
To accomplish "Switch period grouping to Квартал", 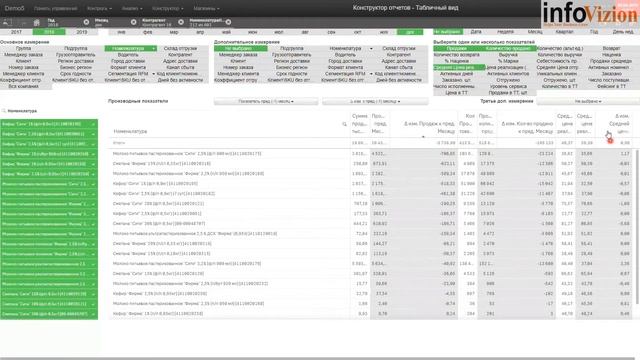I will pyautogui.click(x=564, y=32).
